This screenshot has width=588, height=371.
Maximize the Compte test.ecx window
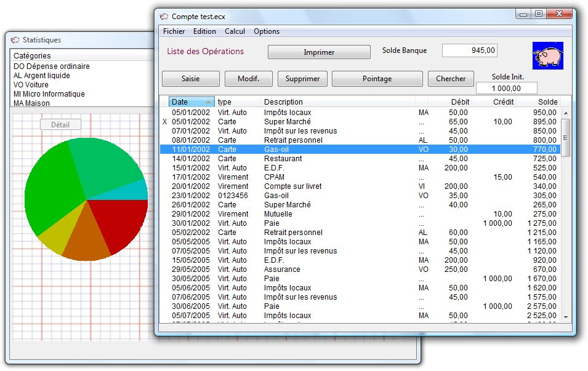coord(538,14)
